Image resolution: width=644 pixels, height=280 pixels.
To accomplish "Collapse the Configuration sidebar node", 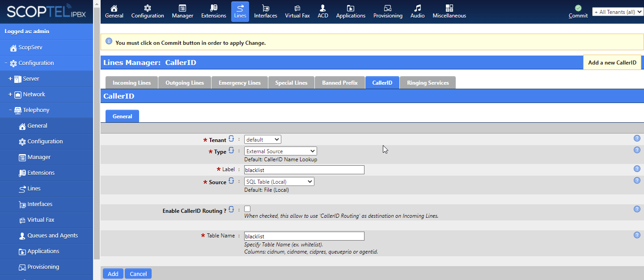I will coord(6,63).
